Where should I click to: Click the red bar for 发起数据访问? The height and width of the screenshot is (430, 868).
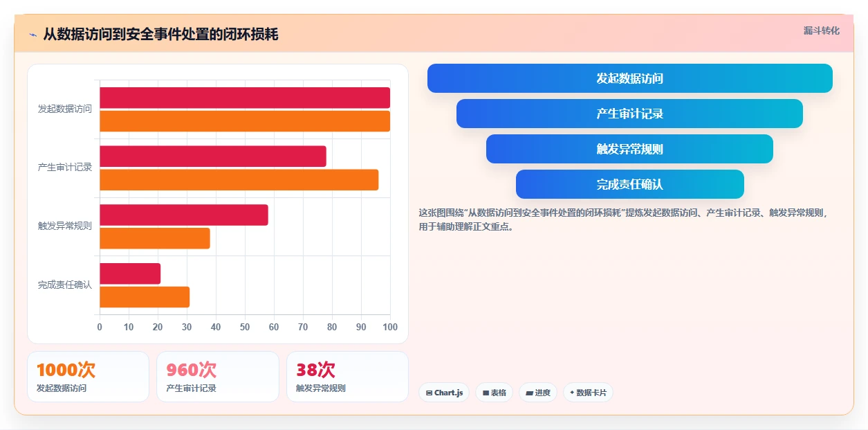[245, 98]
